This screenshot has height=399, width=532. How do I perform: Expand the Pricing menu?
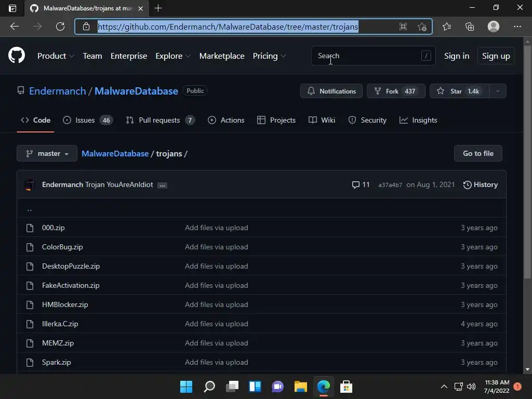click(x=270, y=56)
